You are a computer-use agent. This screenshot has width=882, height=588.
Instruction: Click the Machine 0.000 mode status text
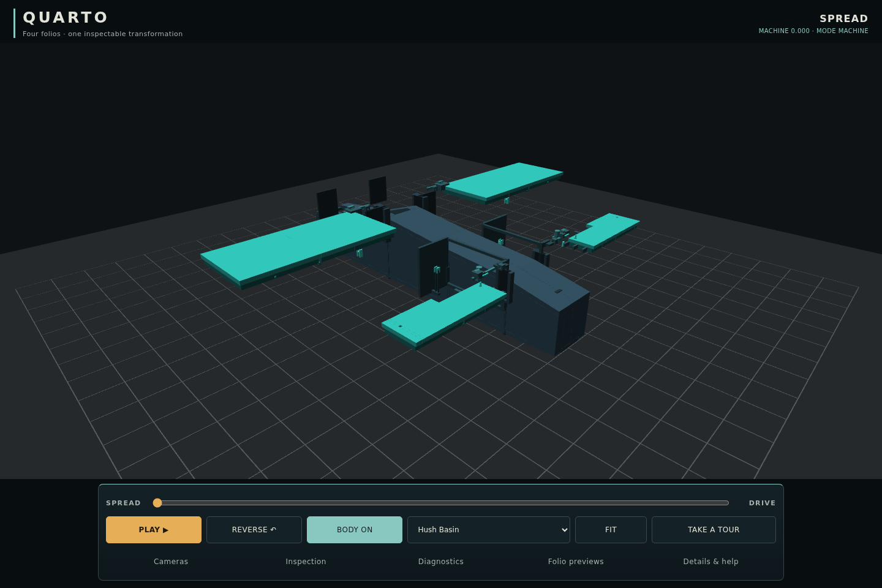click(813, 31)
